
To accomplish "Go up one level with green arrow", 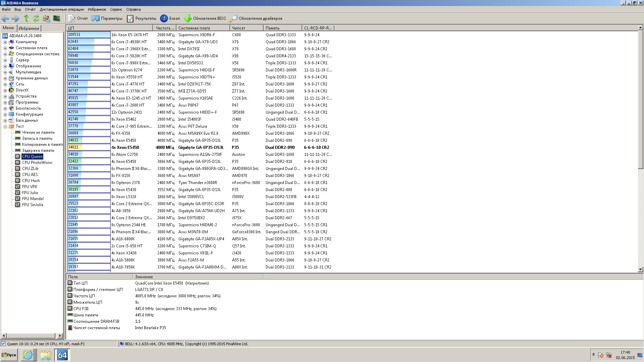I will pos(26,18).
